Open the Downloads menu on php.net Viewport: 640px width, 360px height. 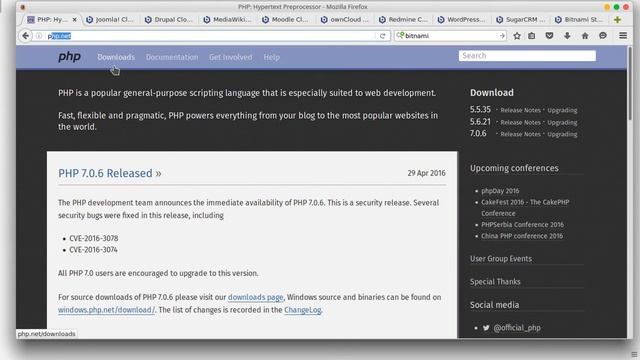116,57
